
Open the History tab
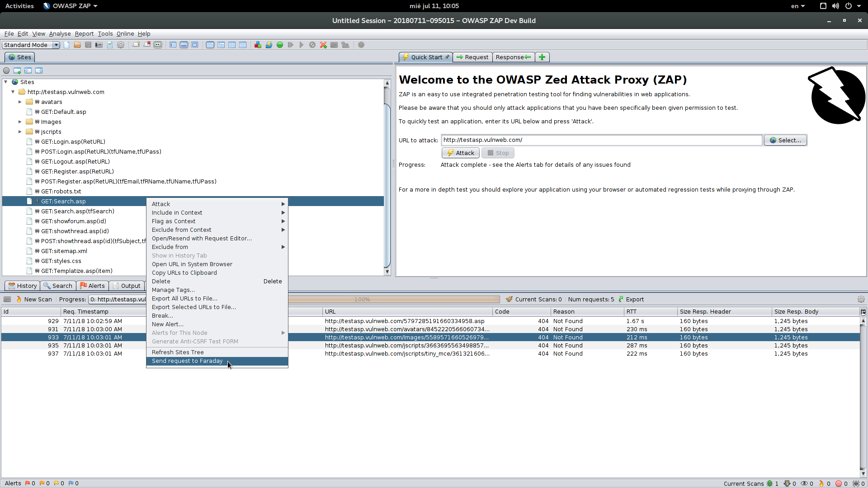pos(23,286)
